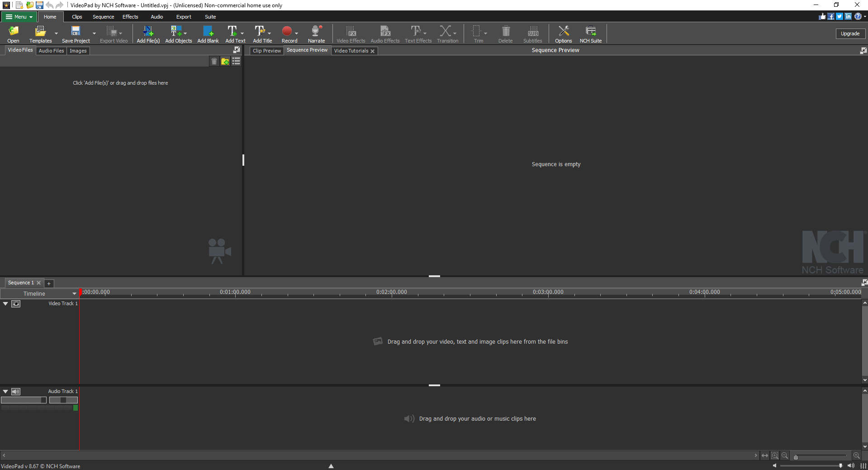868x470 pixels.
Task: Click the Upgrade button
Action: pyautogui.click(x=849, y=34)
